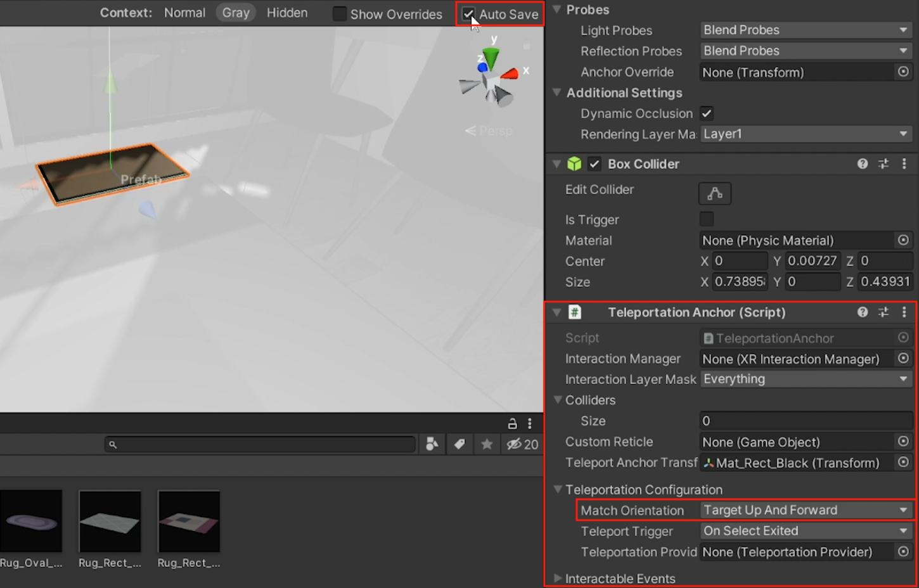Click the scene orientation gizmo's red X axis cone
Viewport: 919px width, 588px height.
point(510,75)
